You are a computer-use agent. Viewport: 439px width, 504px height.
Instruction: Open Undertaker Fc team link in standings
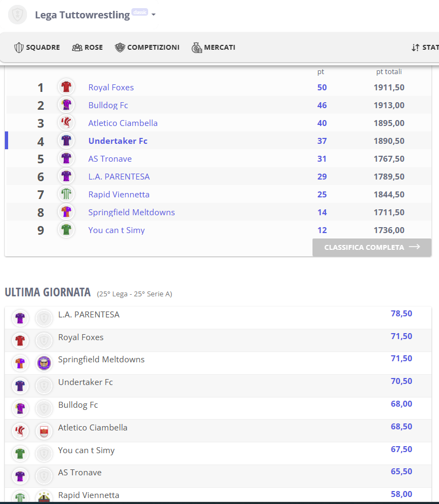pyautogui.click(x=118, y=141)
